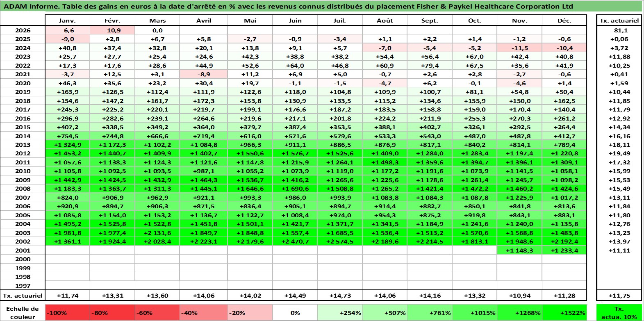Click the cell showing -8,9
644x321 pixels.
pos(203,74)
